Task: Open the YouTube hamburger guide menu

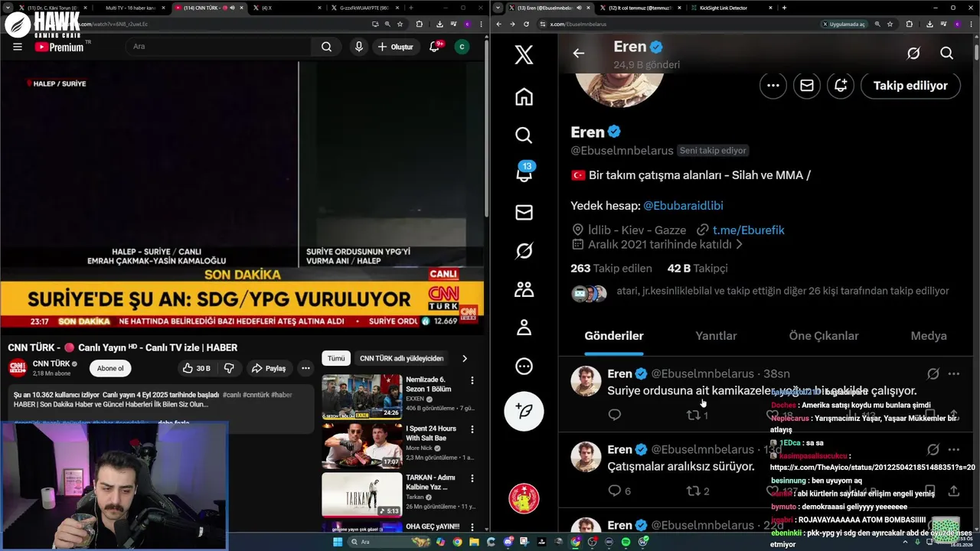Action: (18, 47)
